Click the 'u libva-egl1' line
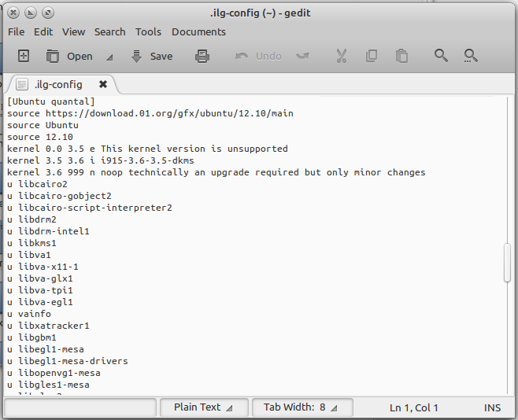 tap(40, 302)
